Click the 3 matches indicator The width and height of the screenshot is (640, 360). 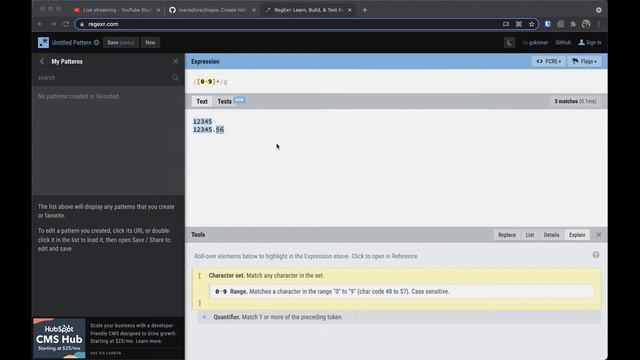[x=575, y=101]
